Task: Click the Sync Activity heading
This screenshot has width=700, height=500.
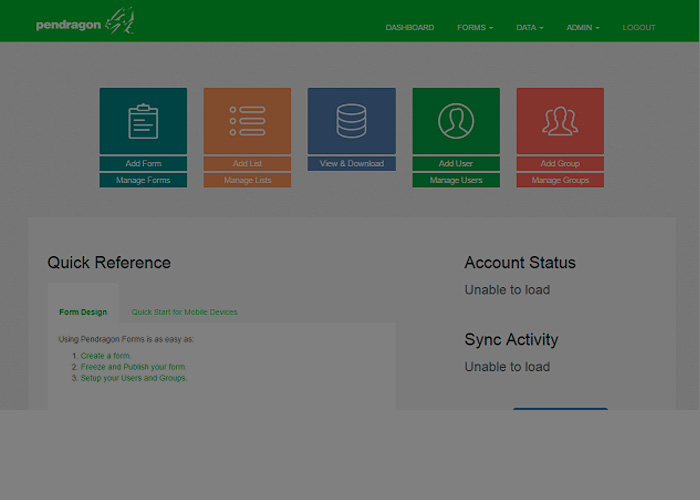Action: [x=511, y=339]
